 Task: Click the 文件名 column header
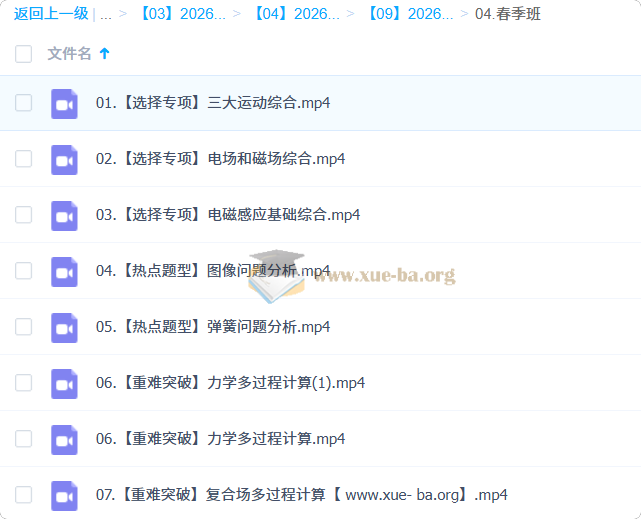69,54
